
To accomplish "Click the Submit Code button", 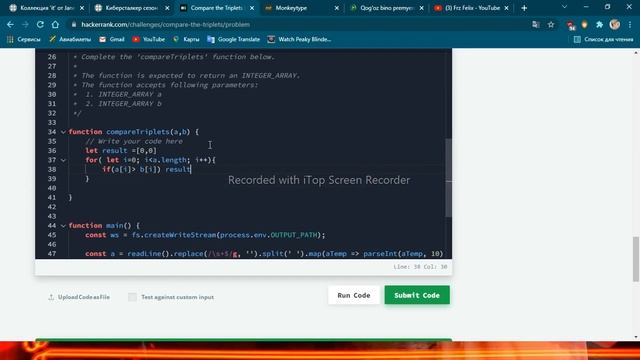I will coord(417,295).
